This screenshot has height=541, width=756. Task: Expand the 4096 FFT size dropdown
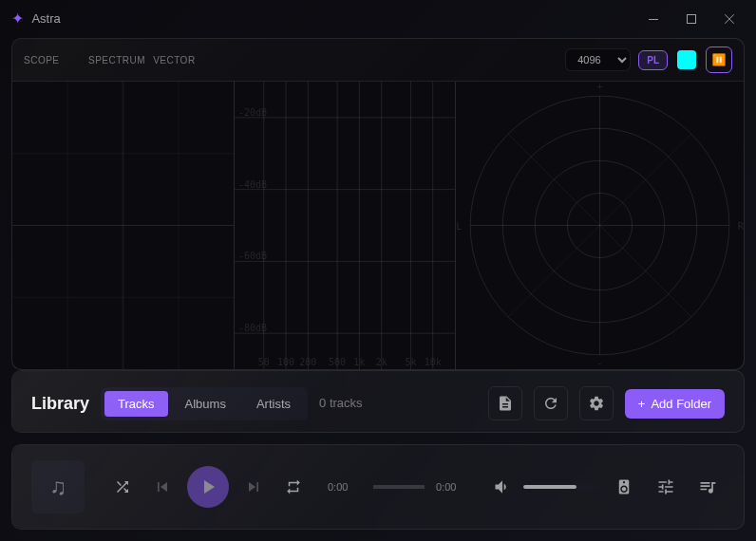point(597,60)
